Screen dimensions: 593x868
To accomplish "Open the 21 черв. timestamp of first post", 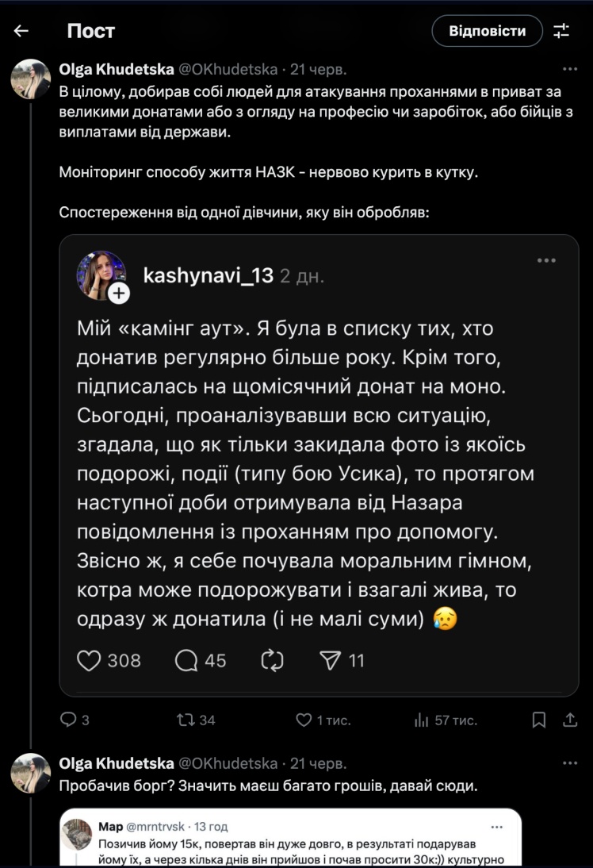I will pos(318,69).
